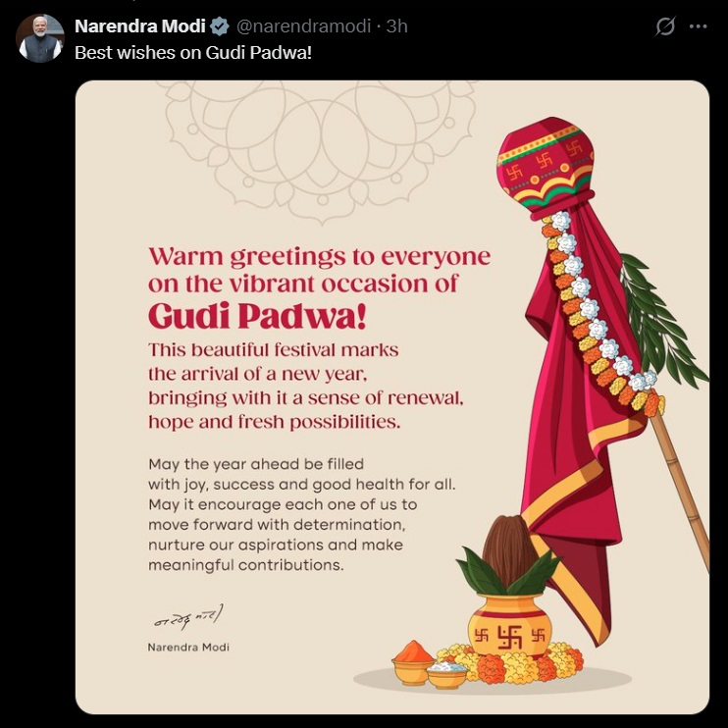Open the three-dot More options menu
The width and height of the screenshot is (728, 728).
[699, 26]
